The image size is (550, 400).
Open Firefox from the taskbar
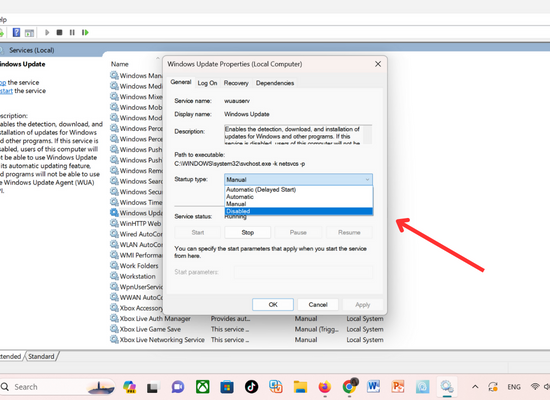(324, 387)
